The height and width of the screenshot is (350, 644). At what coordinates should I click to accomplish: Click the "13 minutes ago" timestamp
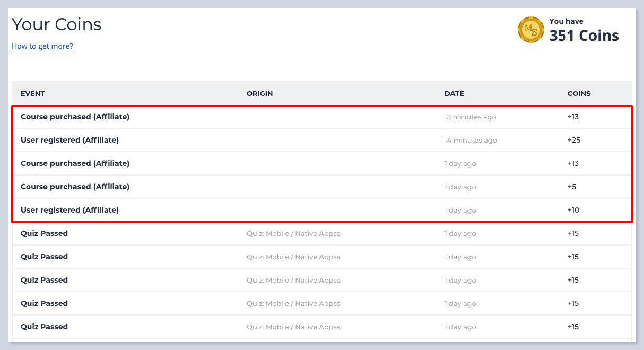tap(470, 117)
